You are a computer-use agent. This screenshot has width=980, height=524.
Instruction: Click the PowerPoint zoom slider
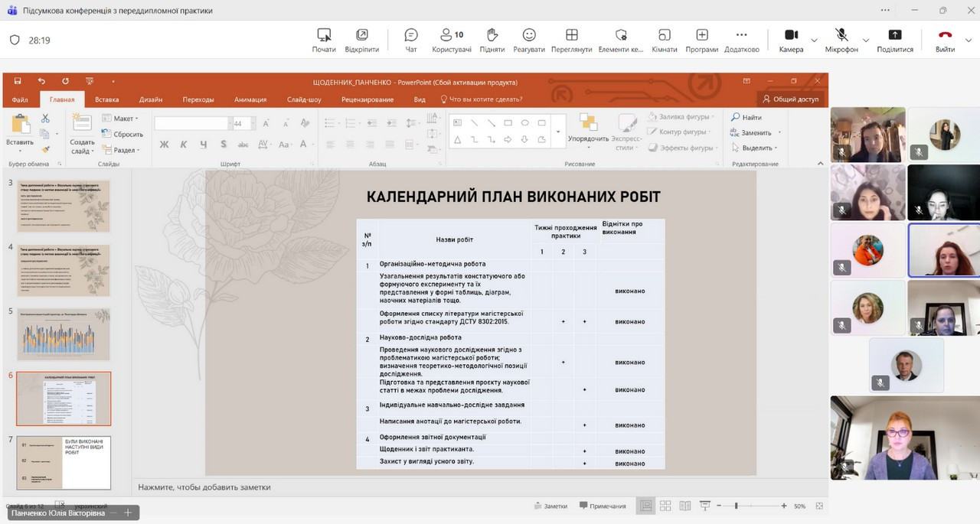point(737,506)
